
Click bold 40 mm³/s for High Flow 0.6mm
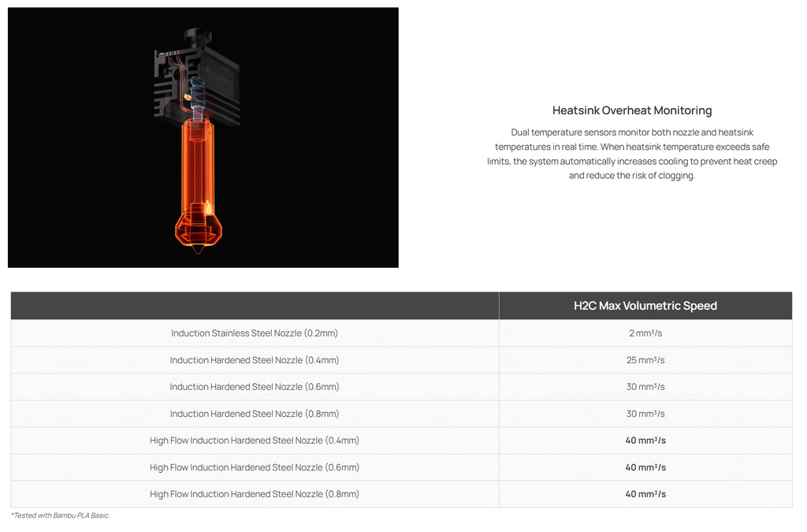645,467
